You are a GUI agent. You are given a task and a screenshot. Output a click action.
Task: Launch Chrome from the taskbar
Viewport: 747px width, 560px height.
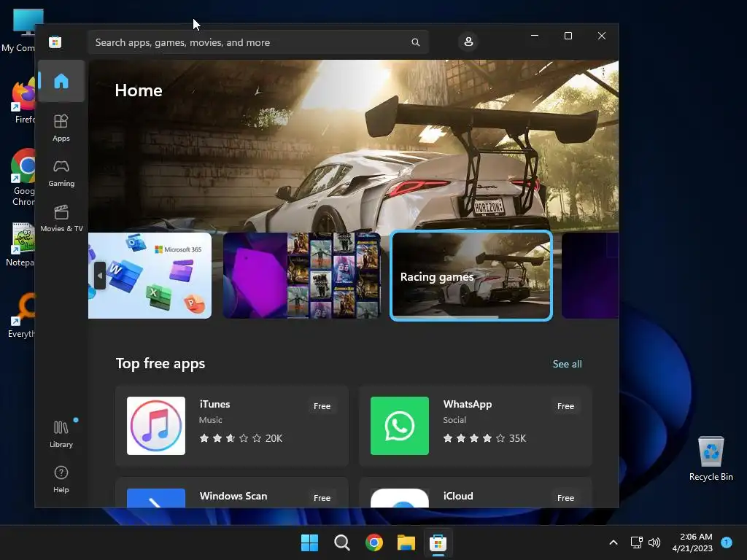point(374,542)
